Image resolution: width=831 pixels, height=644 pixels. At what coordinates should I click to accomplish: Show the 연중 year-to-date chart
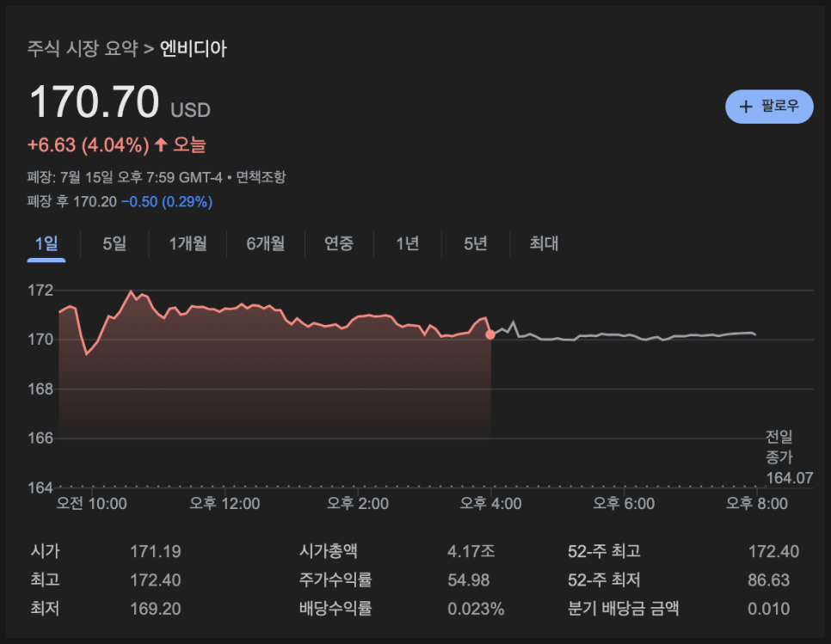339,243
